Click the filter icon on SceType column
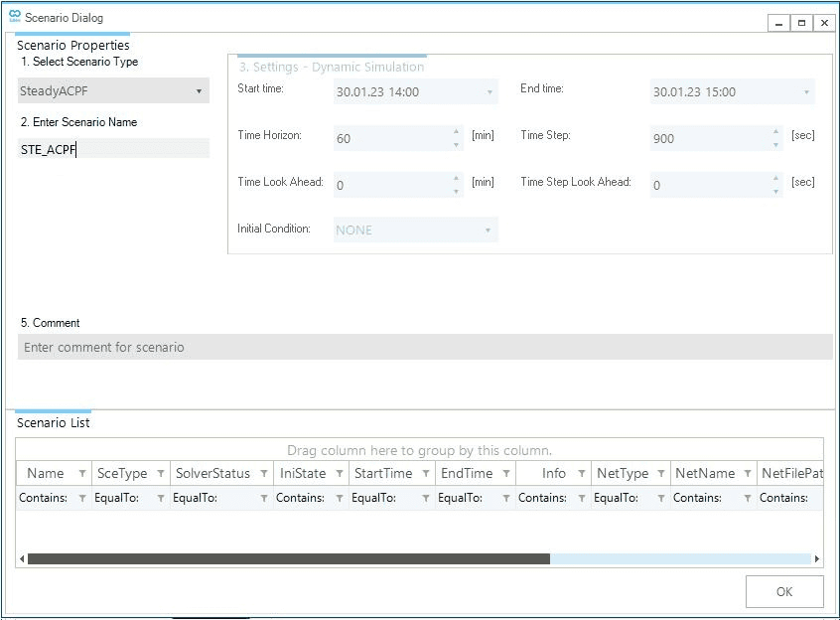This screenshot has height=620, width=840. [161, 474]
